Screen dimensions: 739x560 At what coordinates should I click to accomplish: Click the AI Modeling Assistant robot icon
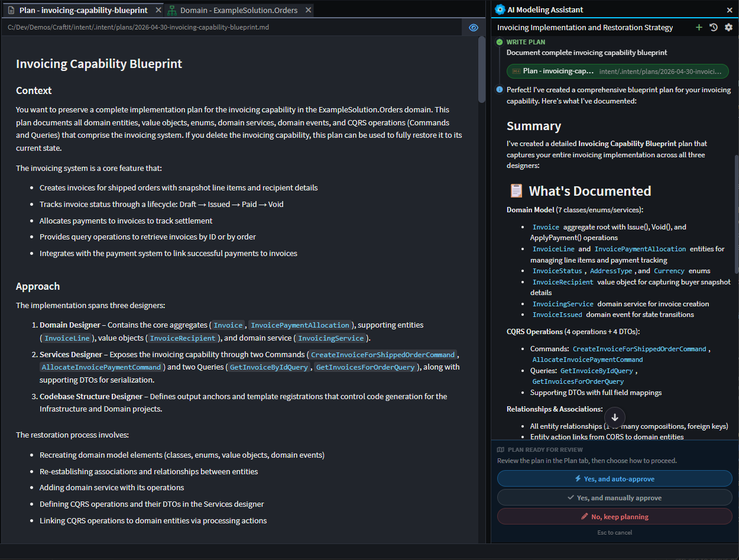click(500, 9)
